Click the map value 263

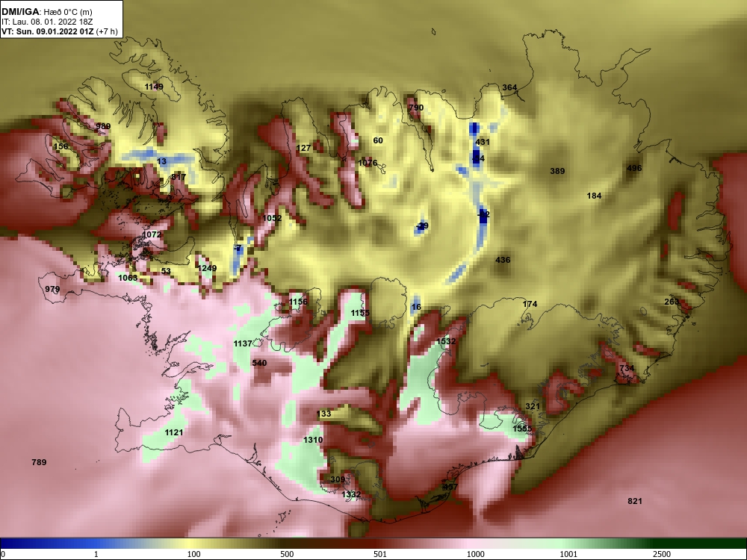[x=672, y=302]
